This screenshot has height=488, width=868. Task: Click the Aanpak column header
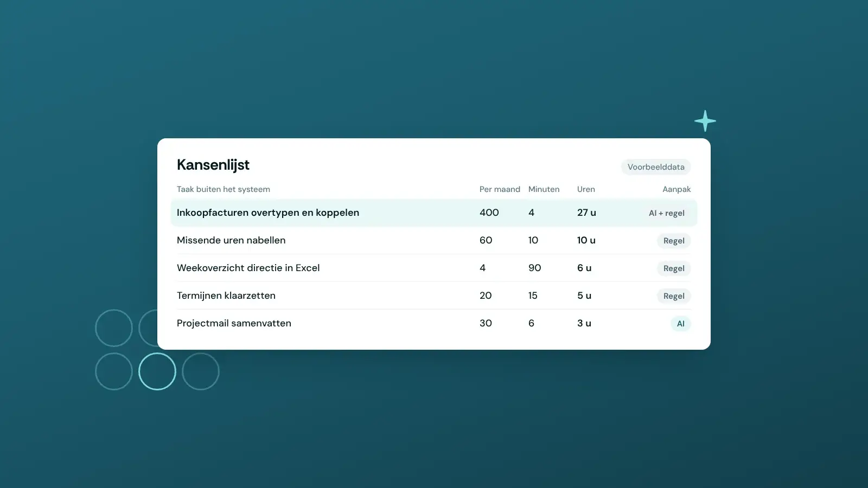click(676, 189)
